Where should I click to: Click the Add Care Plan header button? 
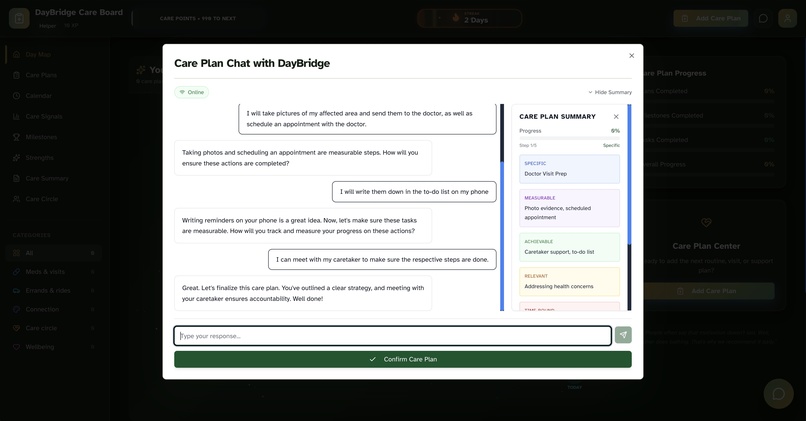711,19
